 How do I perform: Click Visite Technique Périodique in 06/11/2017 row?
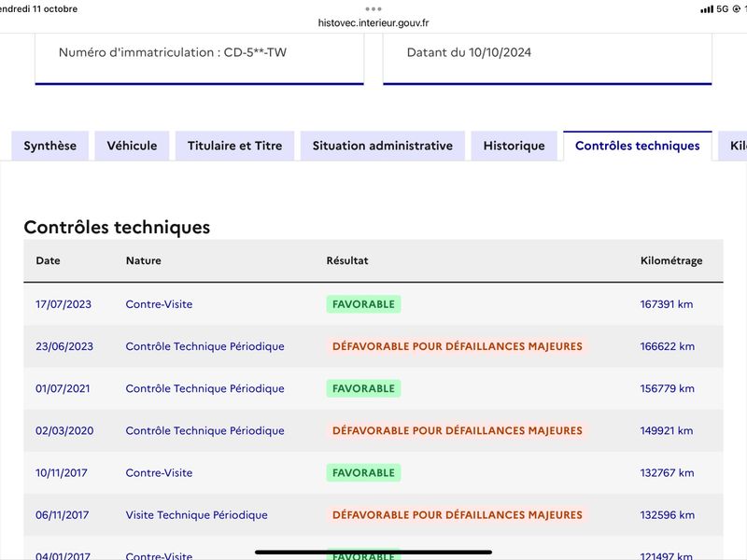click(197, 515)
